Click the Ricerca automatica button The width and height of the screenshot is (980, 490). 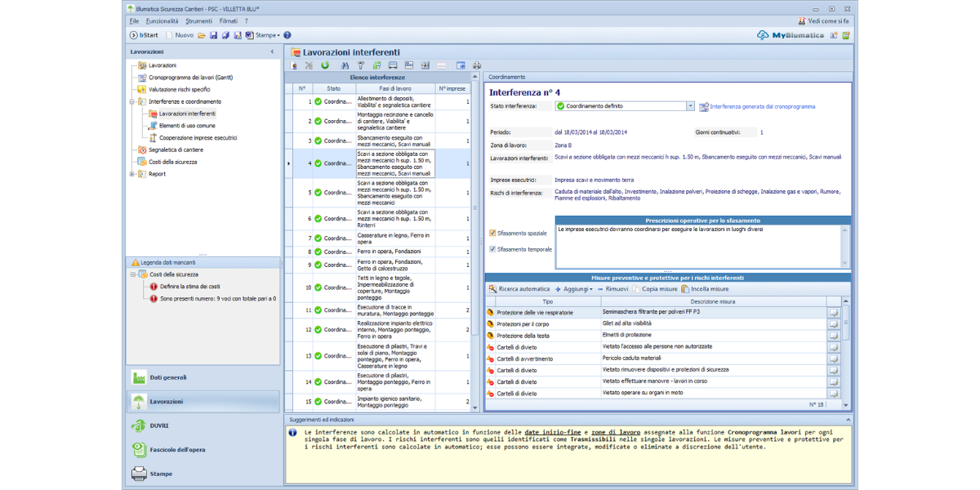519,289
